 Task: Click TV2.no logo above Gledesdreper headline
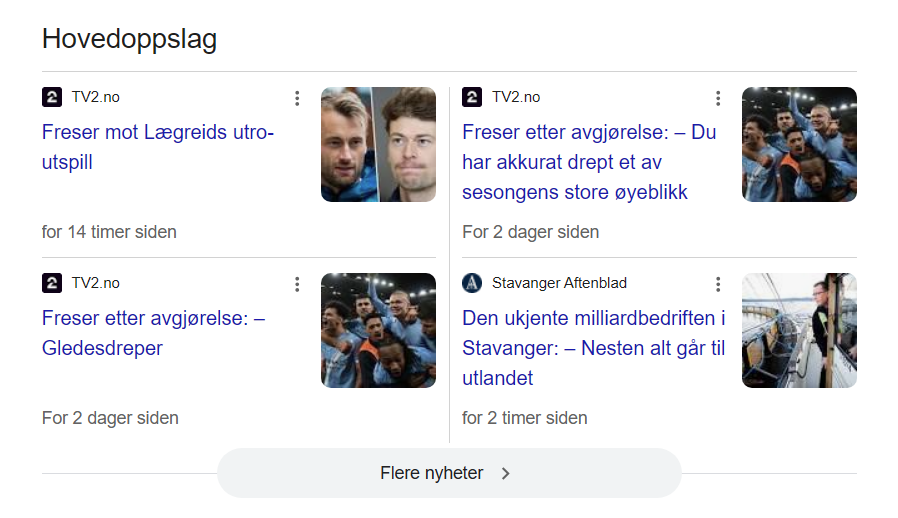(52, 283)
